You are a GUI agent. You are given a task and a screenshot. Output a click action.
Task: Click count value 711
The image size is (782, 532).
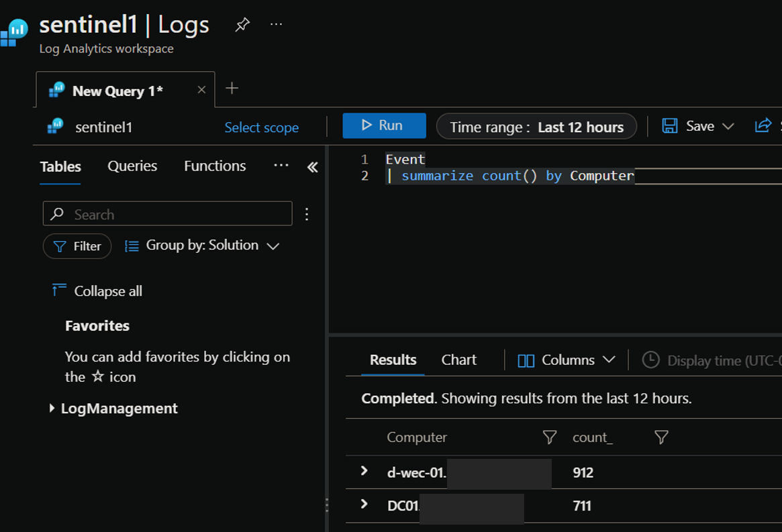582,506
